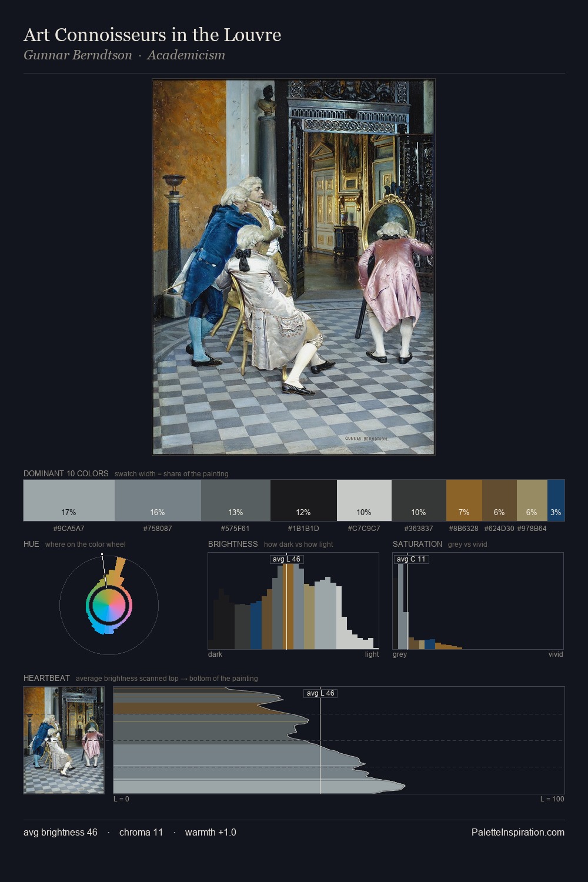Select the #363837 charcoal swatch
Screen dimensions: 588x882
[419, 500]
